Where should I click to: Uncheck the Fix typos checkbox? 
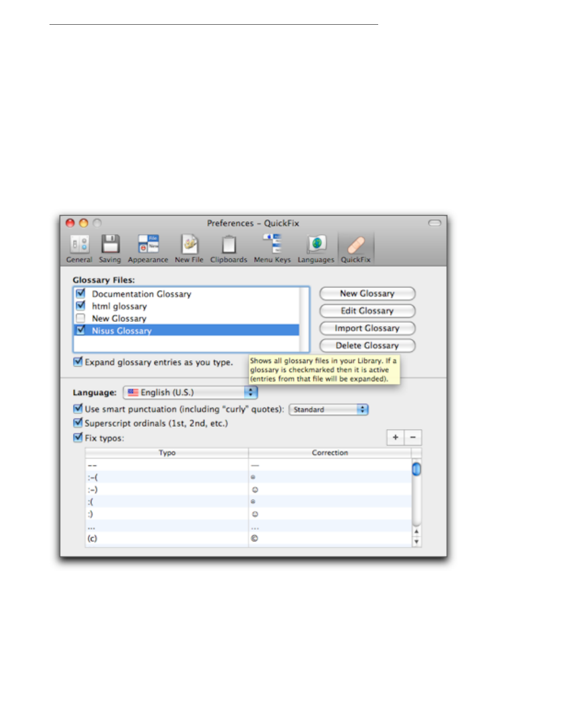(x=77, y=437)
